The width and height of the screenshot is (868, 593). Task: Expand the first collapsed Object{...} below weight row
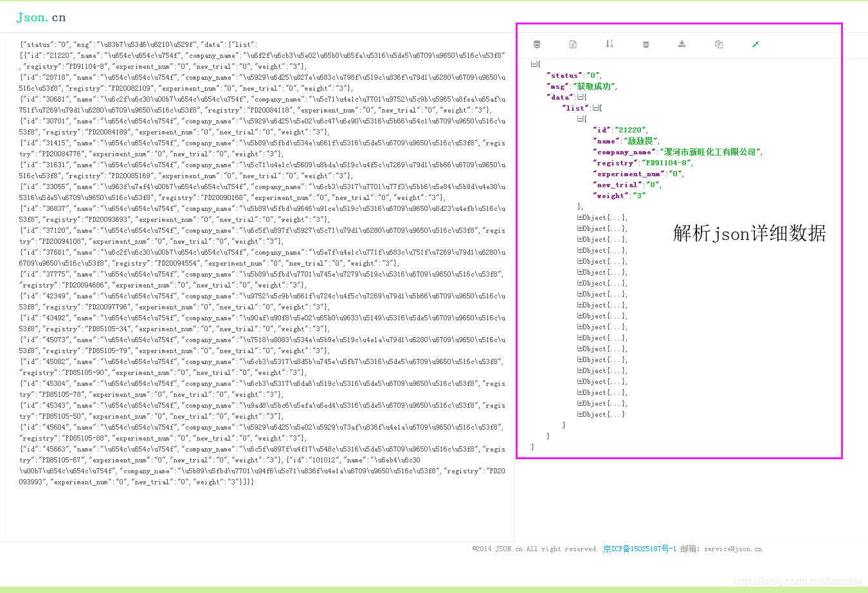580,217
